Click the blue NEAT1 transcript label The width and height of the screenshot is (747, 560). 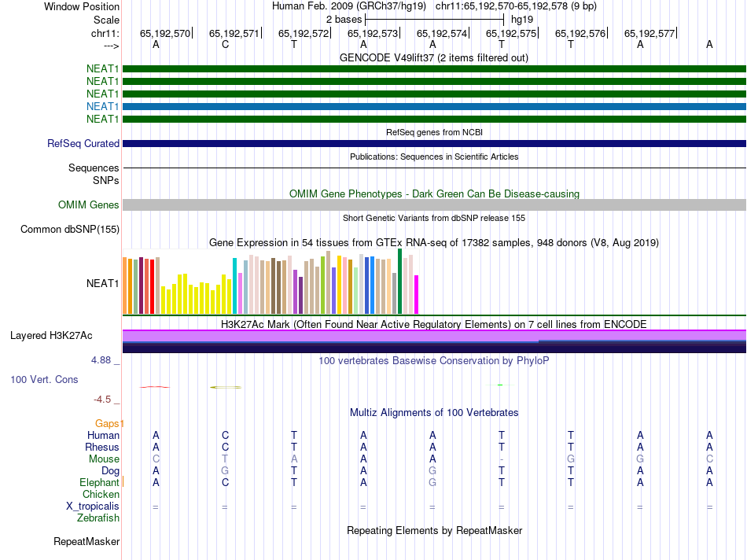click(102, 106)
